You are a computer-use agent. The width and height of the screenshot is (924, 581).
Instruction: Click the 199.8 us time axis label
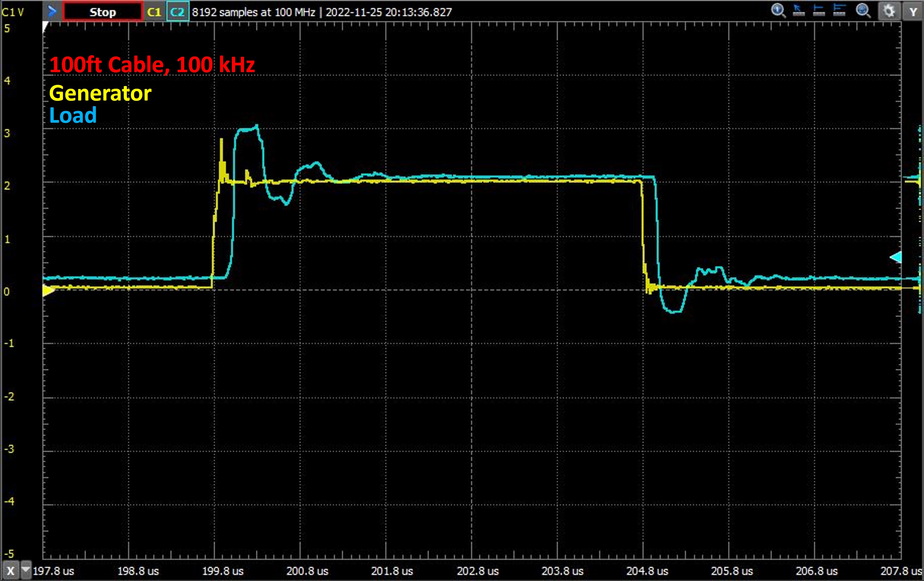[x=222, y=571]
